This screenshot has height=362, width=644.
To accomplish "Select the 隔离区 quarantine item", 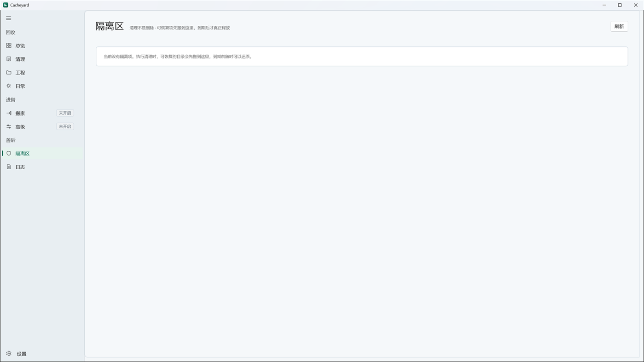I will coord(42,154).
